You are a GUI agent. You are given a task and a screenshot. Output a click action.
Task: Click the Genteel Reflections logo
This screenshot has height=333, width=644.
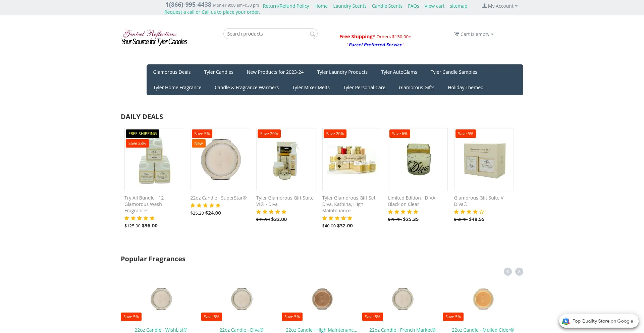pyautogui.click(x=154, y=37)
